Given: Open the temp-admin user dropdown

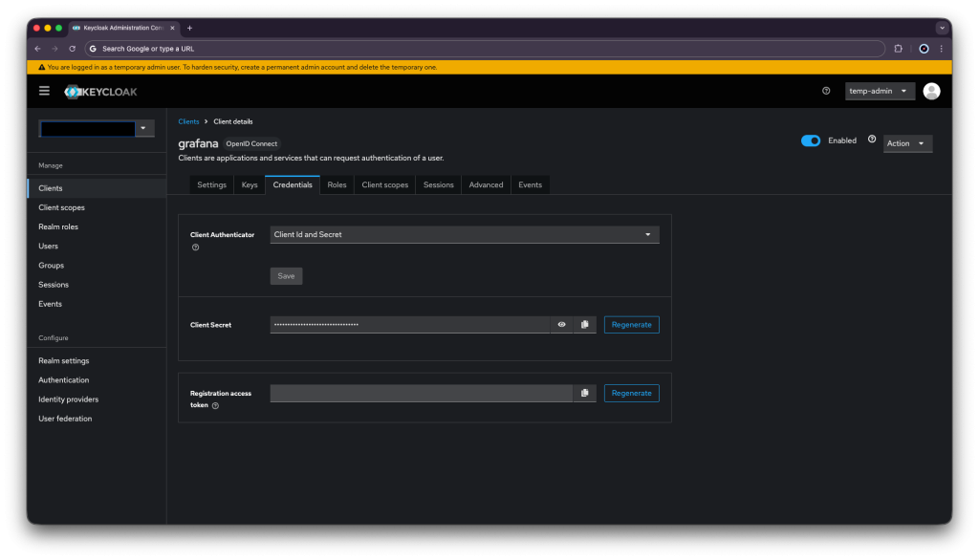Looking at the screenshot, I should (x=880, y=91).
